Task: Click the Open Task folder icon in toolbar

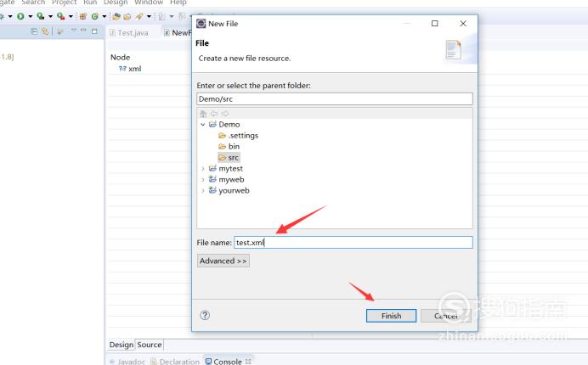Action: click(127, 16)
